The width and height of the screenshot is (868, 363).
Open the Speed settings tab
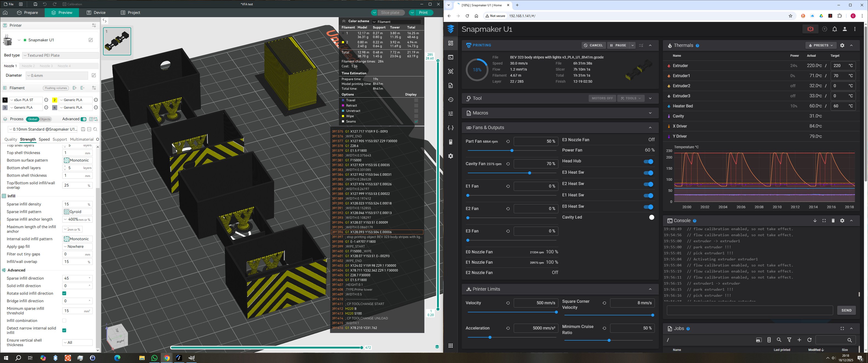pos(44,139)
